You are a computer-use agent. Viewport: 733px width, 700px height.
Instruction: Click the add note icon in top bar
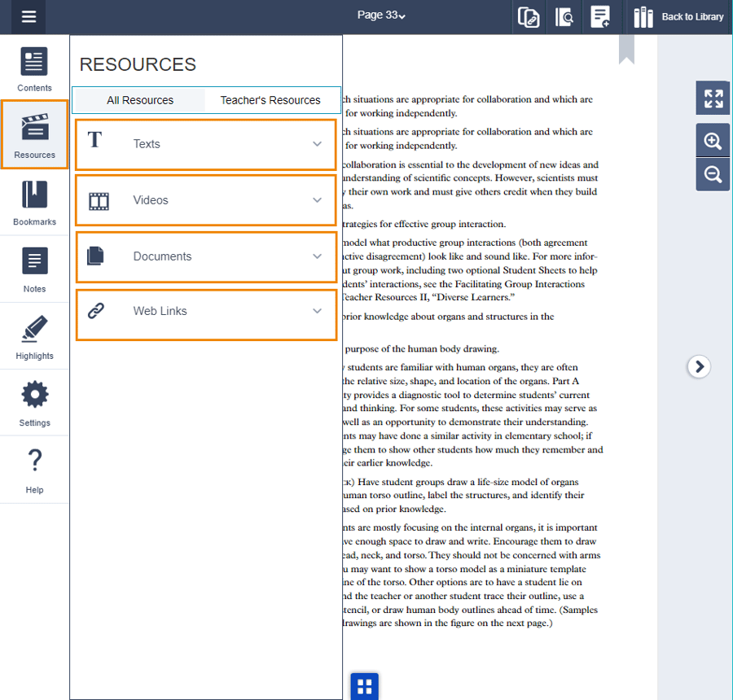[x=600, y=17]
